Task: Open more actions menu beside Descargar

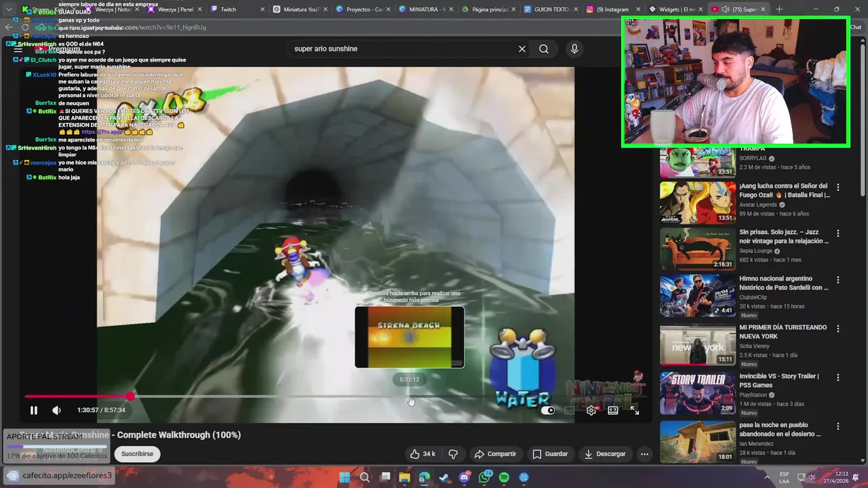Action: point(645,454)
